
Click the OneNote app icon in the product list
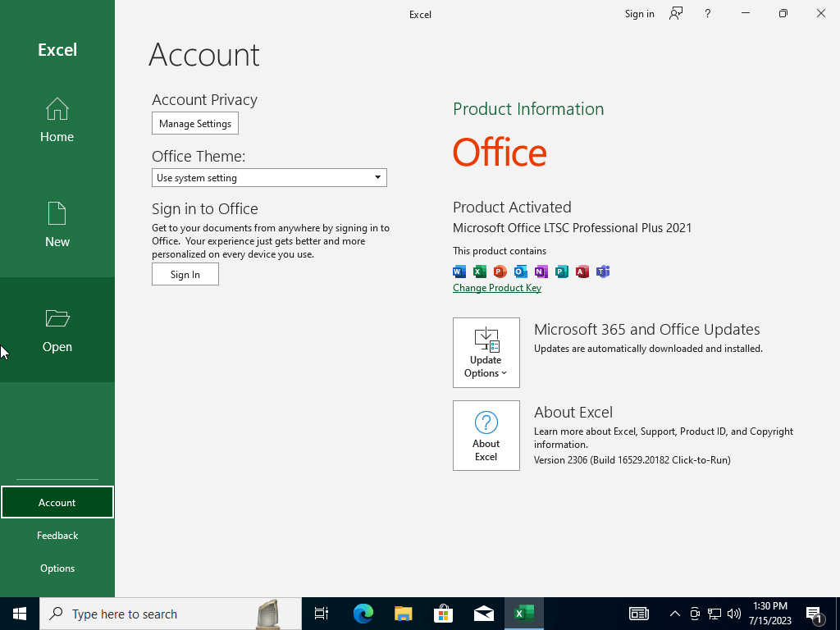pos(541,272)
